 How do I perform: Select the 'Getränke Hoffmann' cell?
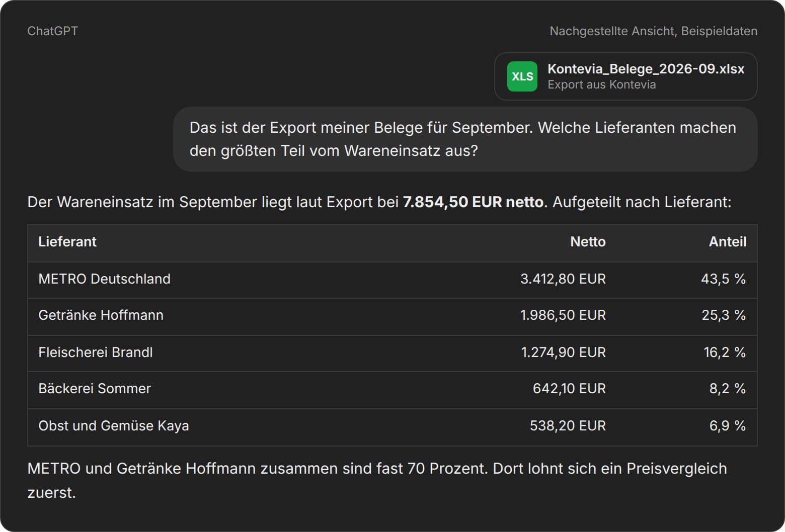101,315
